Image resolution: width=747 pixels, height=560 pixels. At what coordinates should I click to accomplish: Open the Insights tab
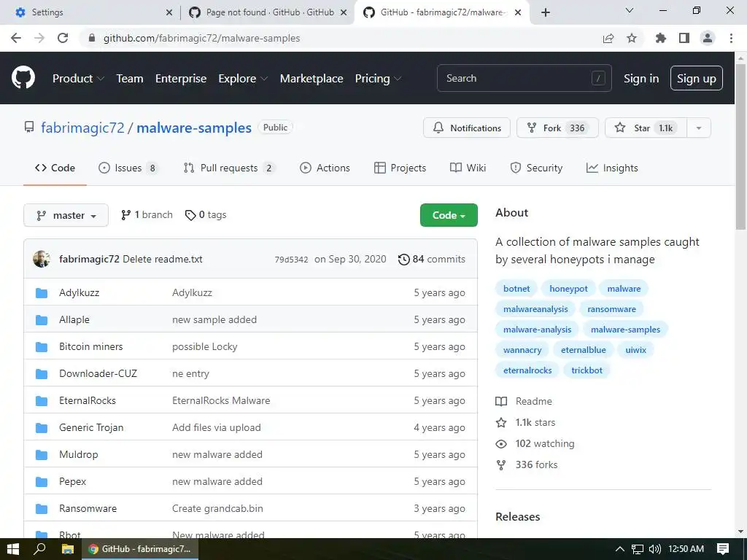[x=612, y=168]
